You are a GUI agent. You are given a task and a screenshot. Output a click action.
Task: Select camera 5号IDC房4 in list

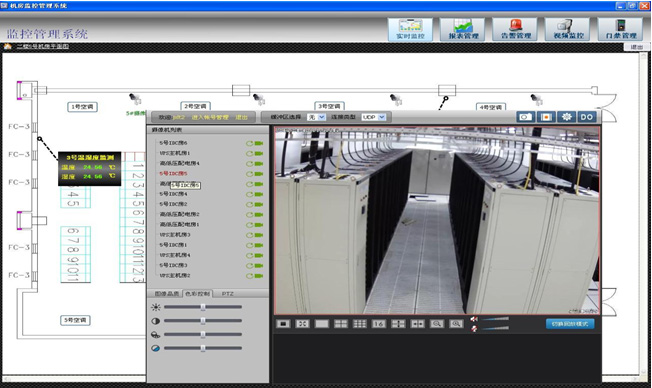(173, 194)
